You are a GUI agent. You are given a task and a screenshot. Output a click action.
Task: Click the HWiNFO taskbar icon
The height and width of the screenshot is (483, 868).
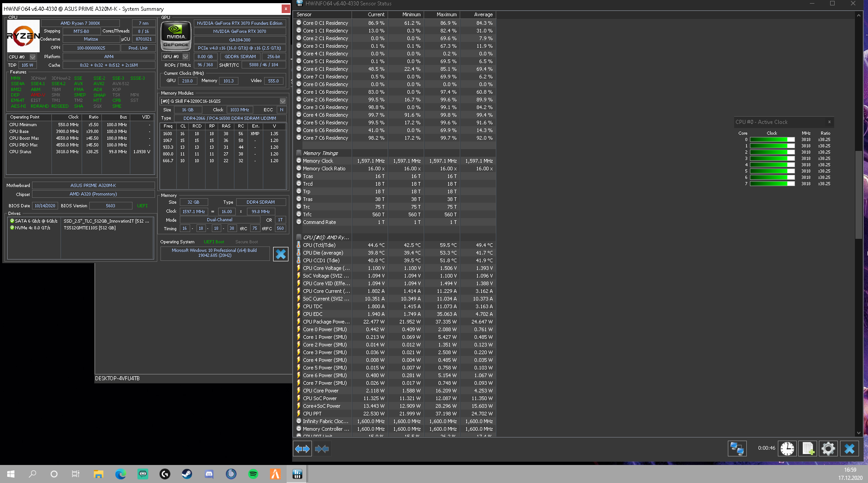coord(297,474)
